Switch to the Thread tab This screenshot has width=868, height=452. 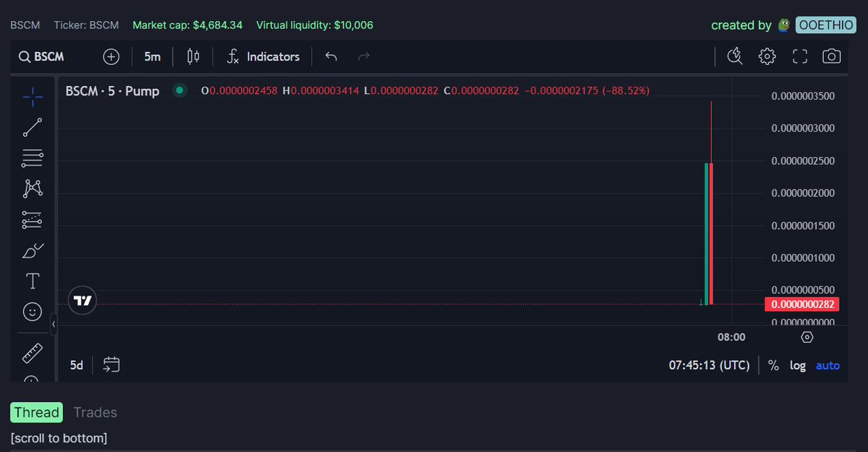36,412
